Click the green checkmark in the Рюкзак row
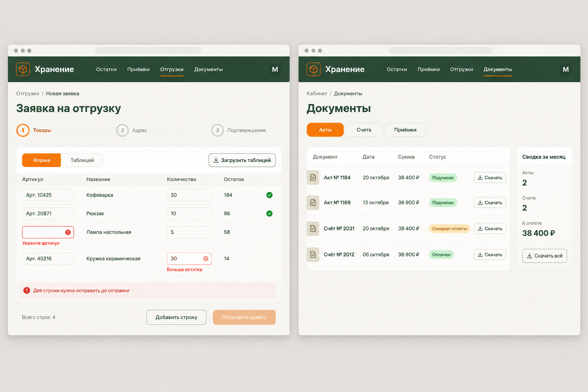The height and width of the screenshot is (392, 588). [269, 214]
